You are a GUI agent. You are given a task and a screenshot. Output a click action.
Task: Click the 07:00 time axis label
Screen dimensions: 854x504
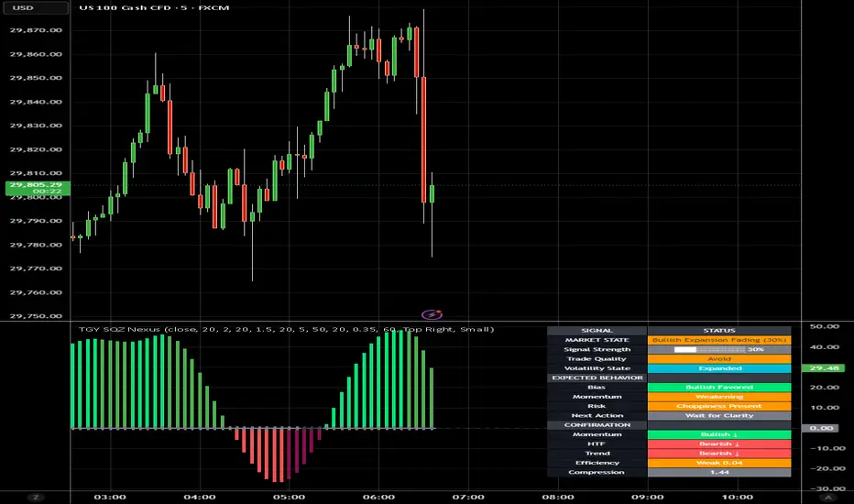point(468,497)
